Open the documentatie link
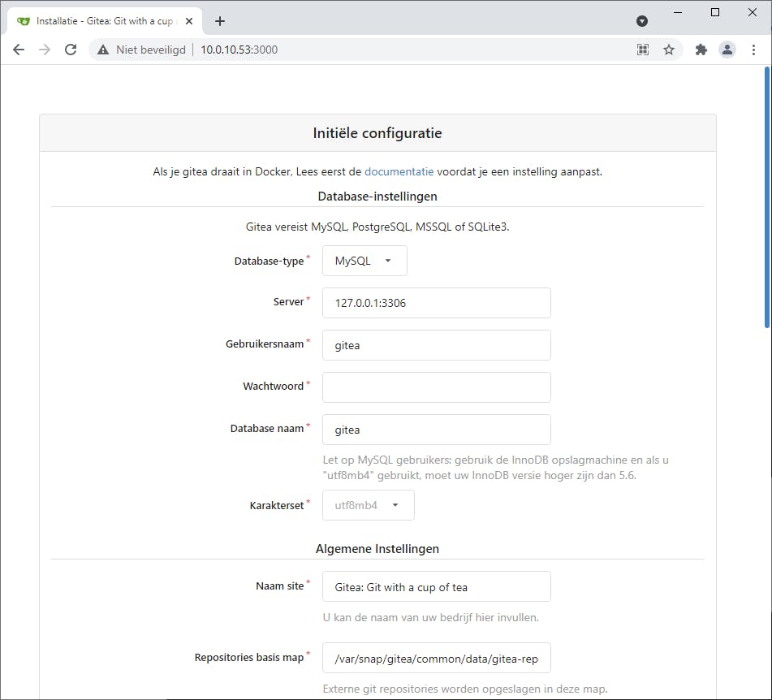The height and width of the screenshot is (700, 772). 399,171
